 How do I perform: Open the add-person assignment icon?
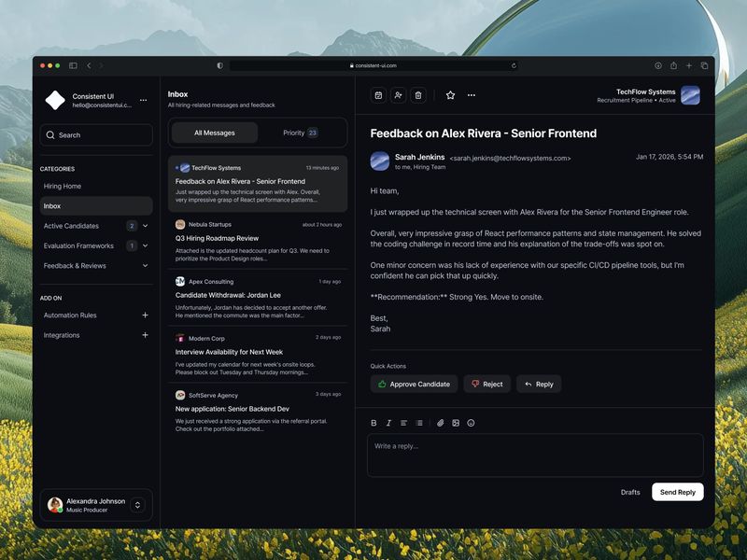point(399,96)
